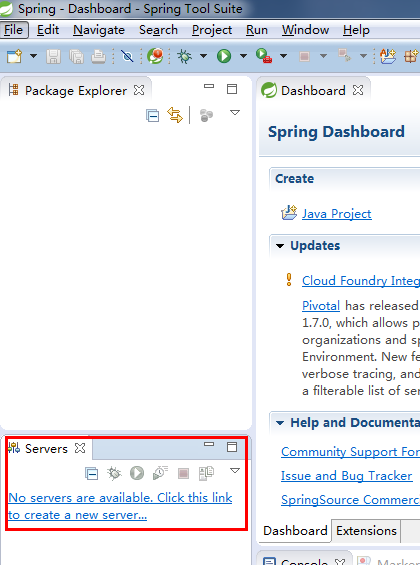This screenshot has width=420, height=565.
Task: Click the green Run button in main toolbar
Action: click(x=224, y=56)
